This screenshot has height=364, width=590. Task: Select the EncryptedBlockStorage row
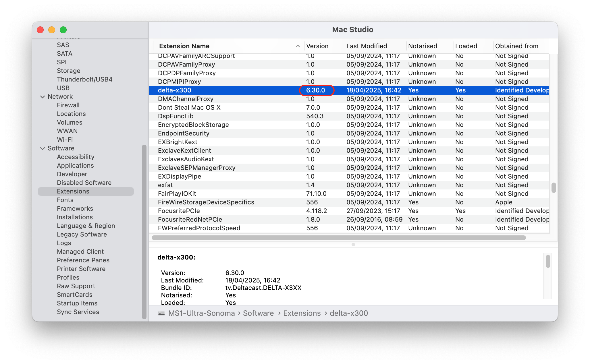pyautogui.click(x=349, y=125)
